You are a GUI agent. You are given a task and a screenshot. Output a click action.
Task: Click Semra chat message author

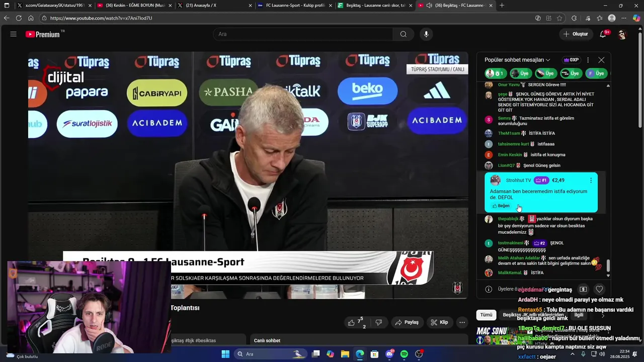[x=504, y=118]
